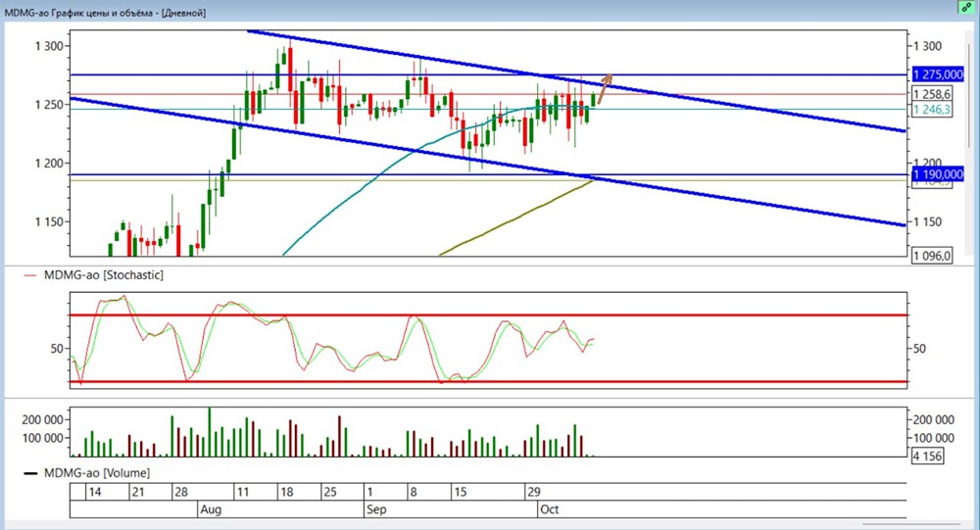Click the 'MDMG-ао [Volume]' legend label
This screenshot has width=980, height=530.
97,473
